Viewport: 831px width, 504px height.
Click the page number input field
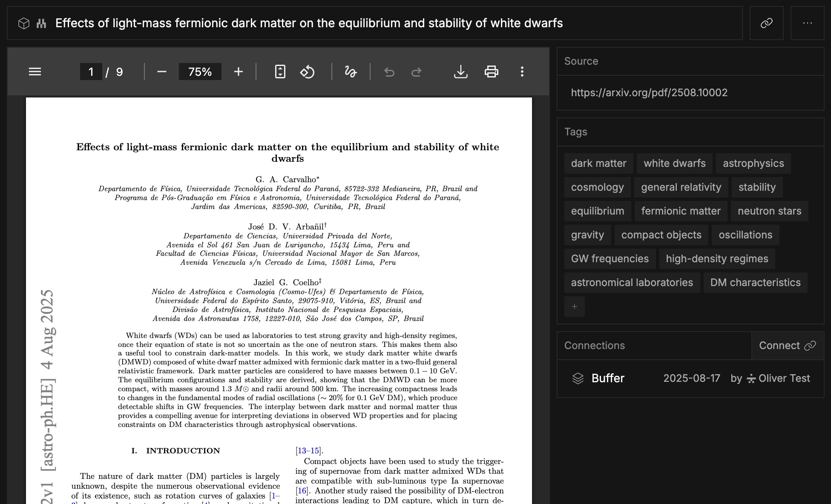click(91, 72)
